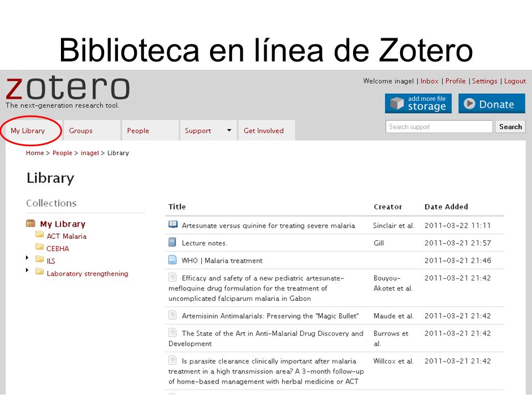
Task: Click the storage box icon
Action: [x=397, y=104]
